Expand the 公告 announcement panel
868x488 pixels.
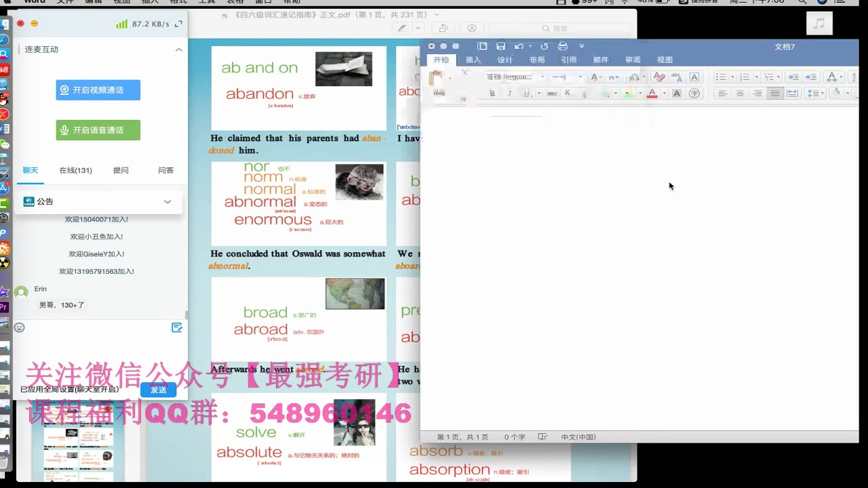167,201
